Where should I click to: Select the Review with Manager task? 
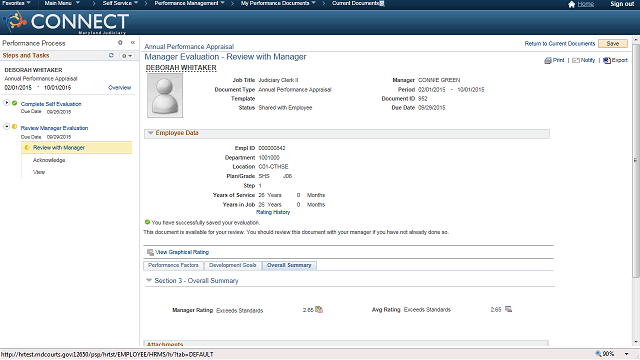click(x=76, y=148)
